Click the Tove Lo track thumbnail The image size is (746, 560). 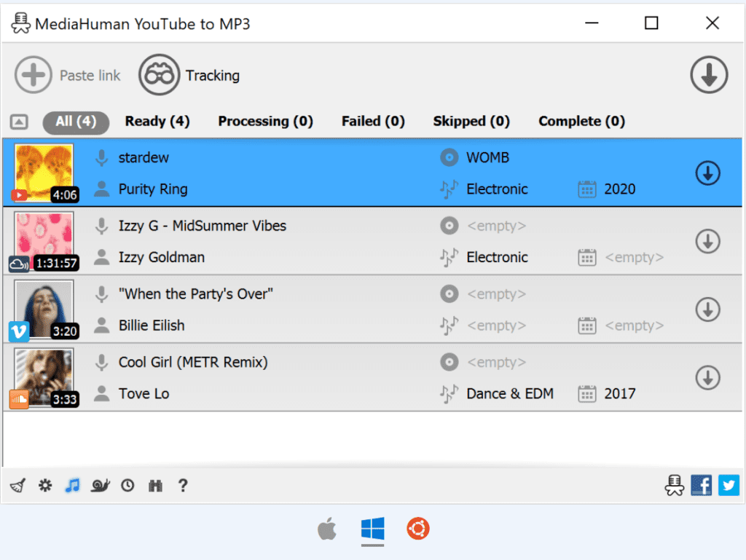[44, 377]
